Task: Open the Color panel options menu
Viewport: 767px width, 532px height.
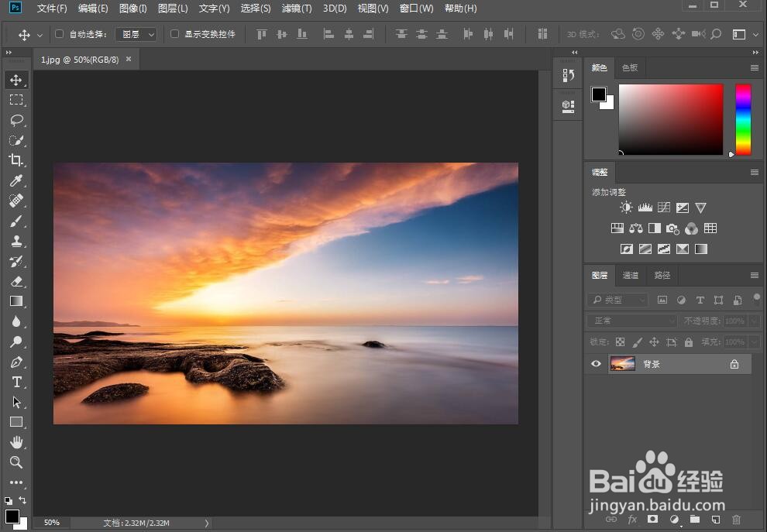Action: tap(755, 68)
